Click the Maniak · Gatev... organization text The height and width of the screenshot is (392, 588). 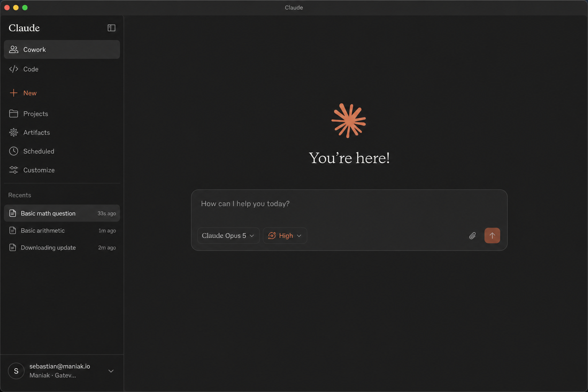click(53, 376)
